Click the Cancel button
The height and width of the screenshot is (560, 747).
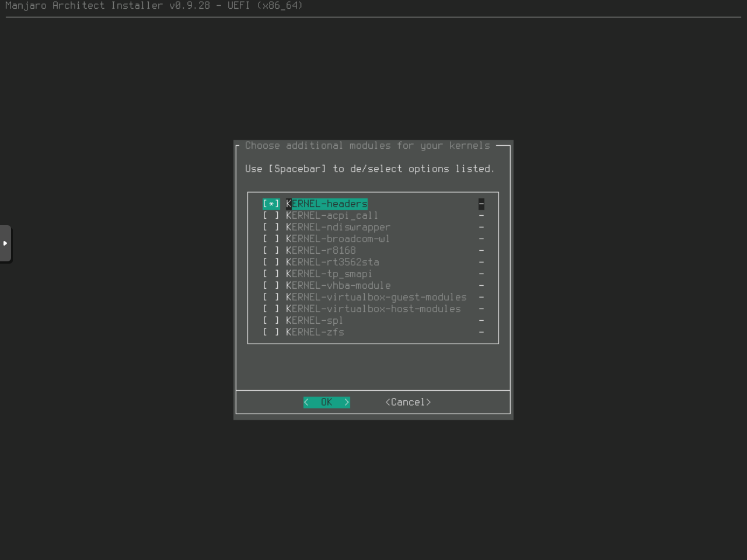pos(408,402)
